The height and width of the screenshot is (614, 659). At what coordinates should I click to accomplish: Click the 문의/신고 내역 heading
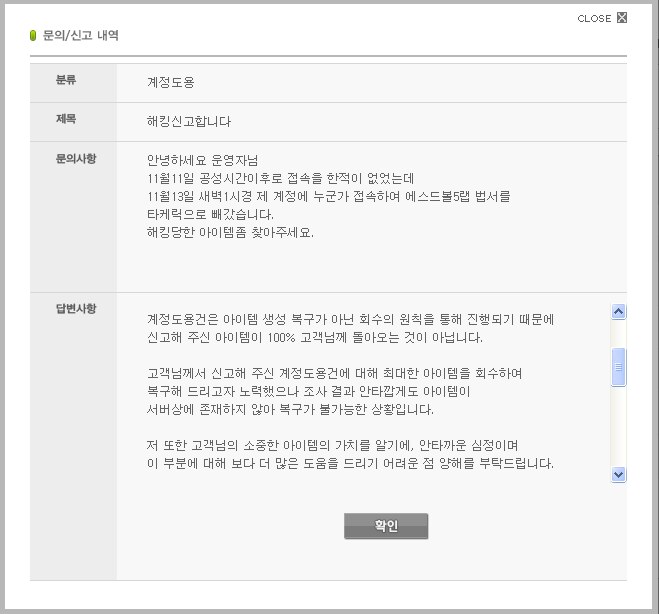81,35
